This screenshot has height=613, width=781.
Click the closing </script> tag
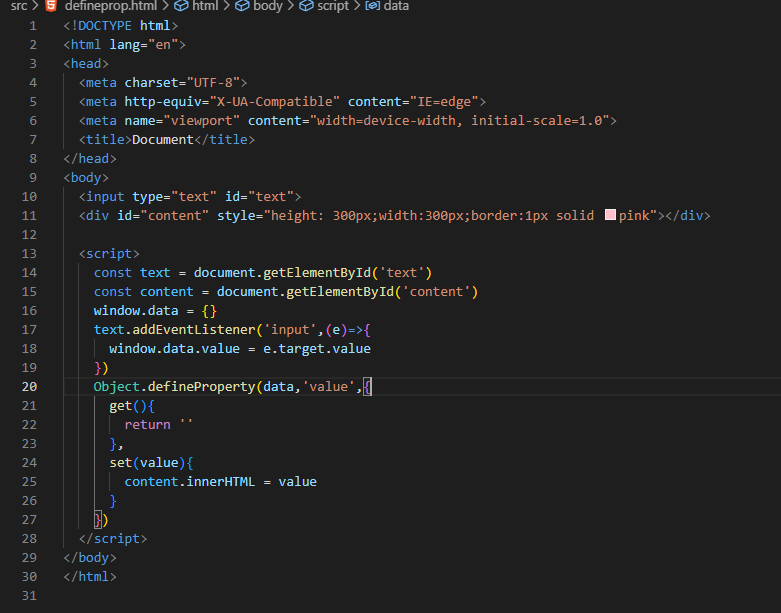point(113,539)
